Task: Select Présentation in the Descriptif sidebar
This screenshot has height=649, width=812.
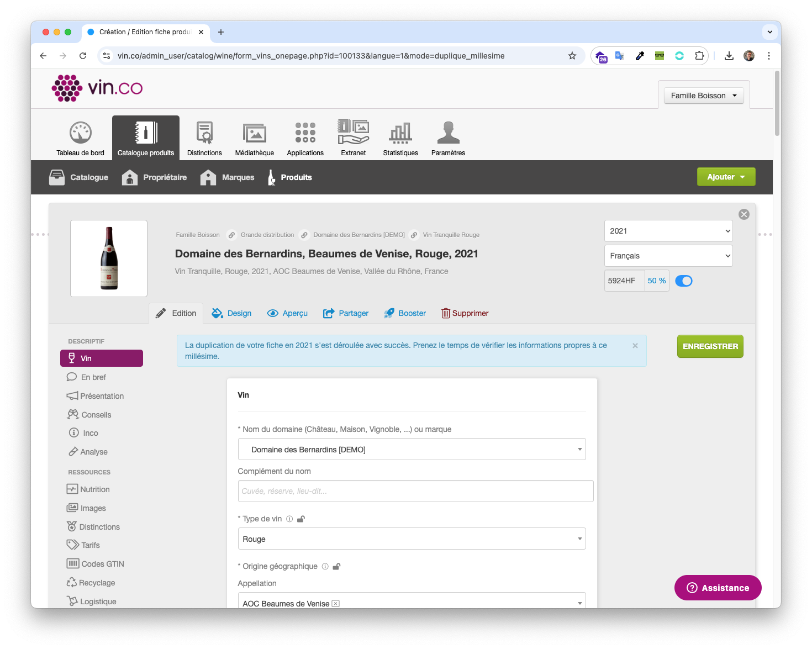Action: pos(102,396)
